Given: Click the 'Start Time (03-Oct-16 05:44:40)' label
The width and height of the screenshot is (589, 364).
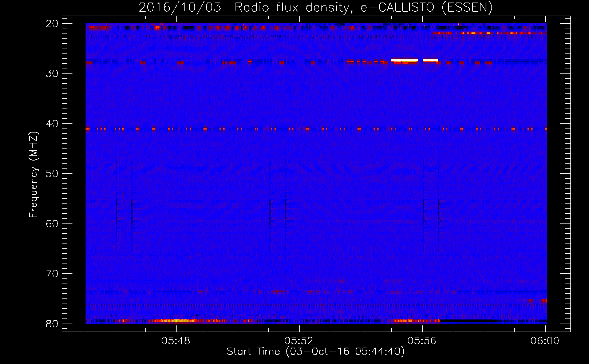Looking at the screenshot, I should [316, 352].
